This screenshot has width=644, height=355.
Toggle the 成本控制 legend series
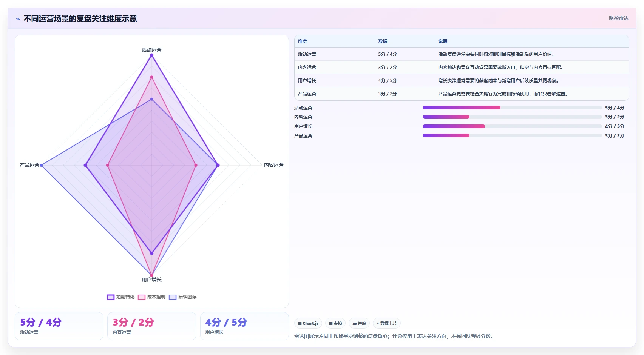click(x=151, y=297)
